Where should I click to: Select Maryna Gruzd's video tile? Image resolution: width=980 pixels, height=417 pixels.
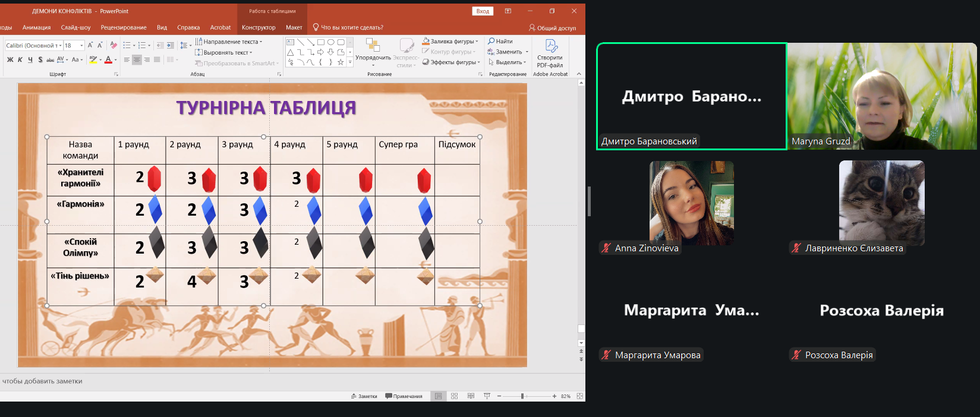pyautogui.click(x=882, y=96)
